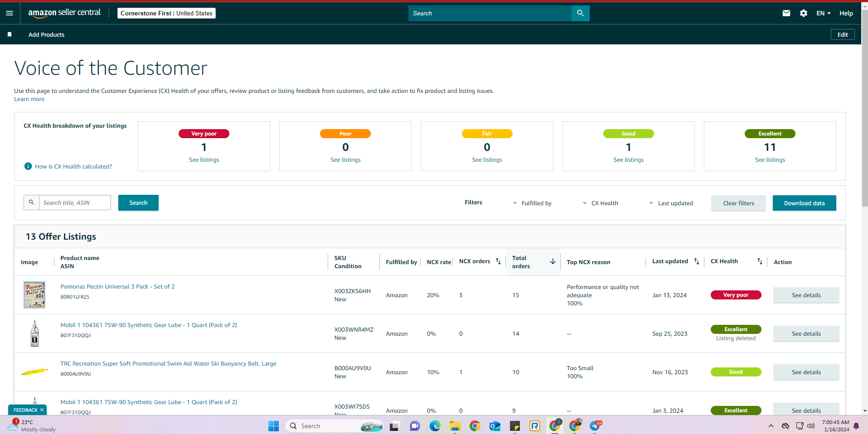Open the notification bell in system tray
Screen dimensions: 868x434
[x=856, y=426]
